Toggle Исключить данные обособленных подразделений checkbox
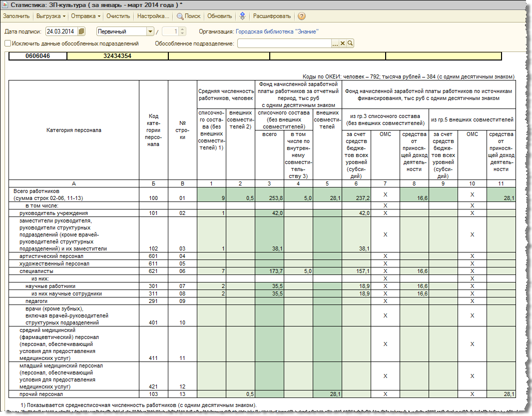The image size is (532, 416). (7, 43)
